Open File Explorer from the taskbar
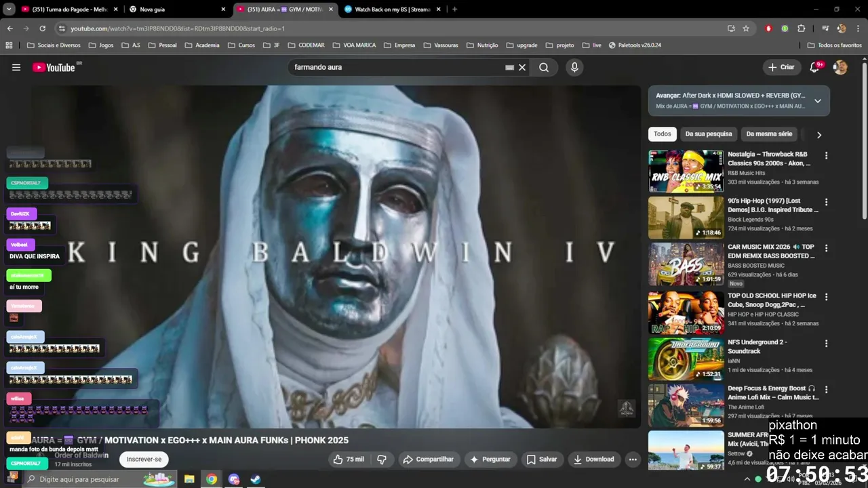The image size is (868, 488). pyautogui.click(x=189, y=479)
